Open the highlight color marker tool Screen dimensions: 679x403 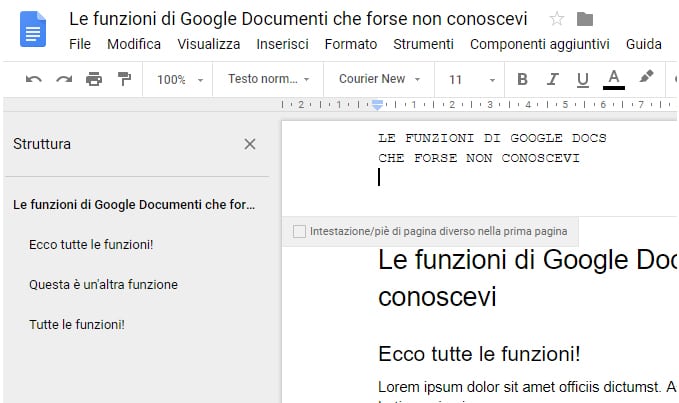646,78
